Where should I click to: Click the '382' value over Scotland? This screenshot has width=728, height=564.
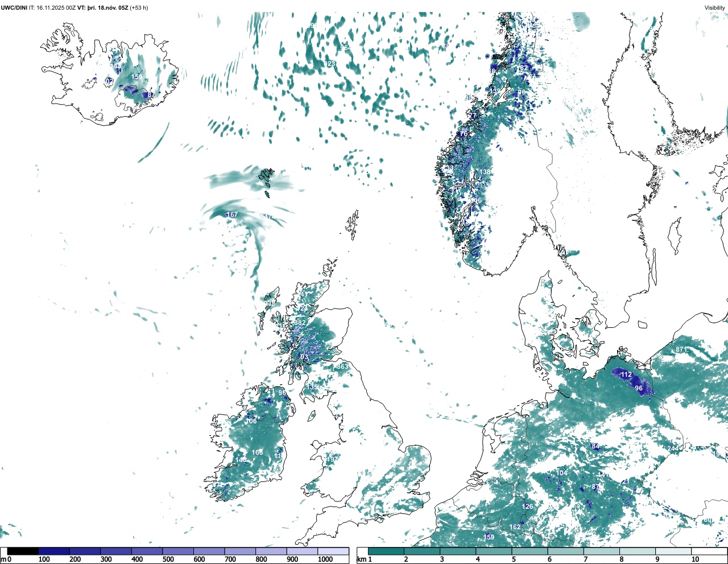(300, 323)
